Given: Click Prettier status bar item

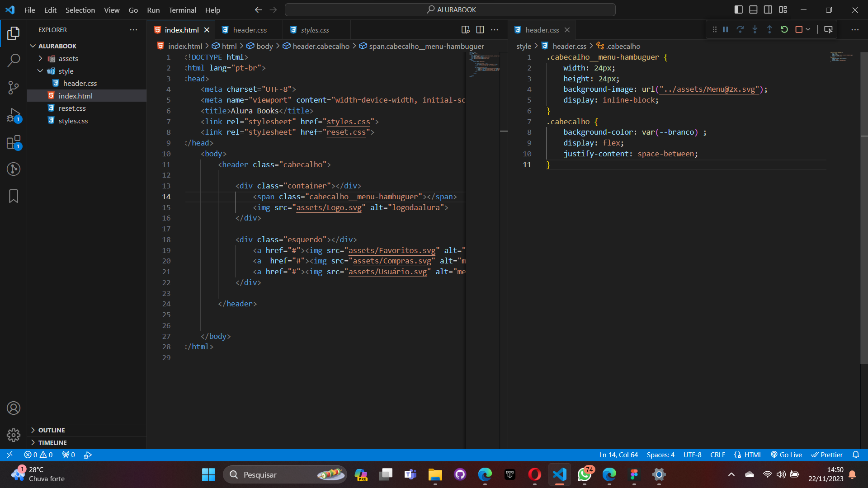Looking at the screenshot, I should [827, 455].
